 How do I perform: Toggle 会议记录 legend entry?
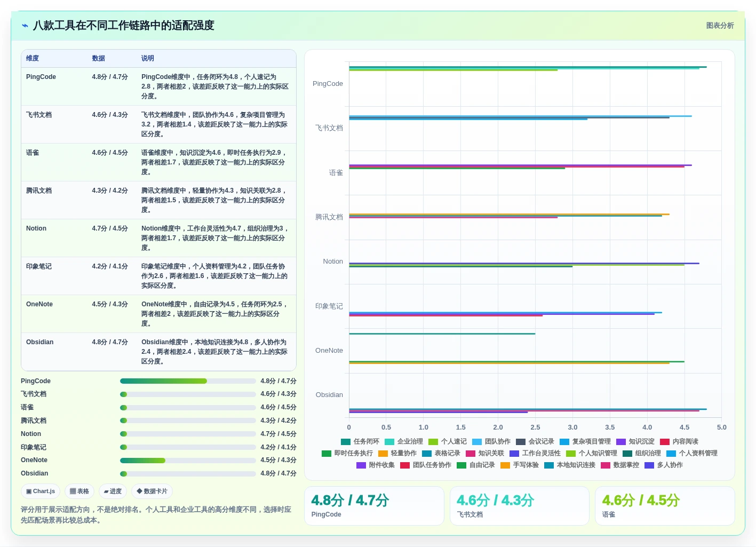[535, 442]
